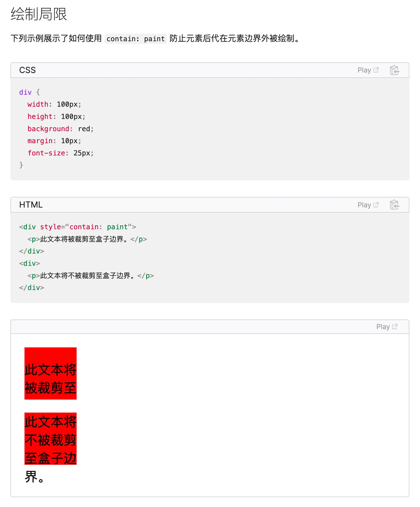
Task: Open the CSS example in the Playground
Action: pos(364,70)
